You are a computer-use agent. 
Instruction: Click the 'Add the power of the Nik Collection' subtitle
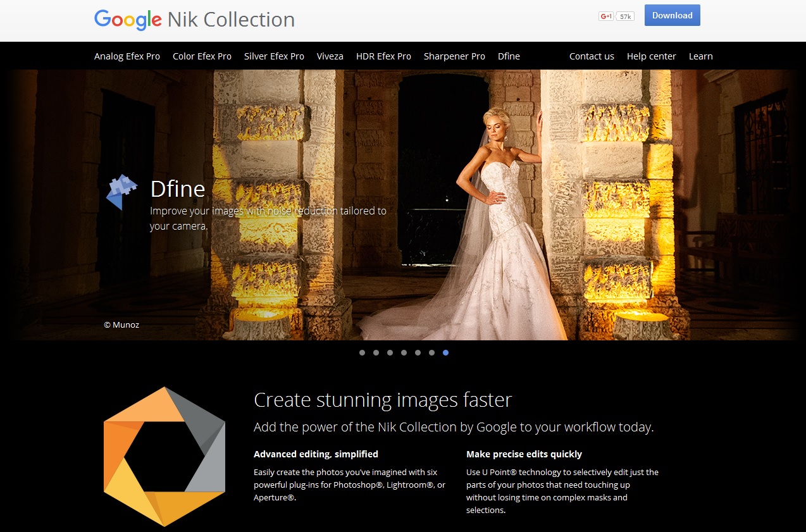454,427
